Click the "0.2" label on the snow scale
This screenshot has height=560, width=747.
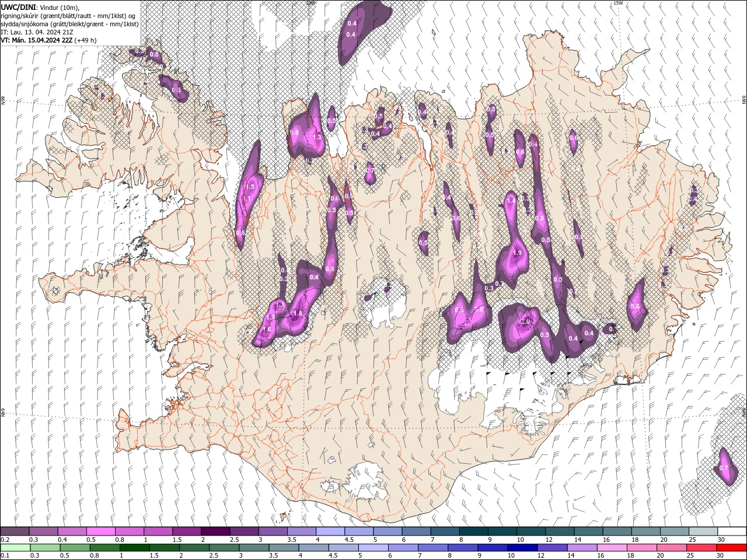(5, 540)
